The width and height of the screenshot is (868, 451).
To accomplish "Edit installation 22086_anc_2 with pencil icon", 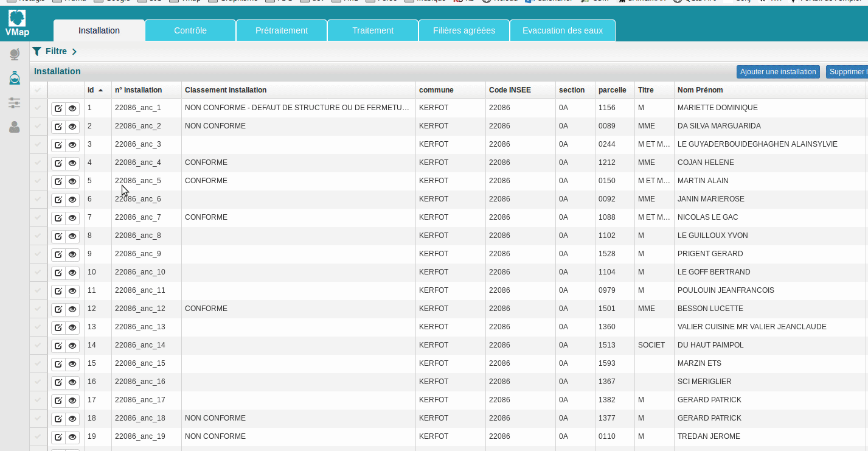I will click(58, 127).
